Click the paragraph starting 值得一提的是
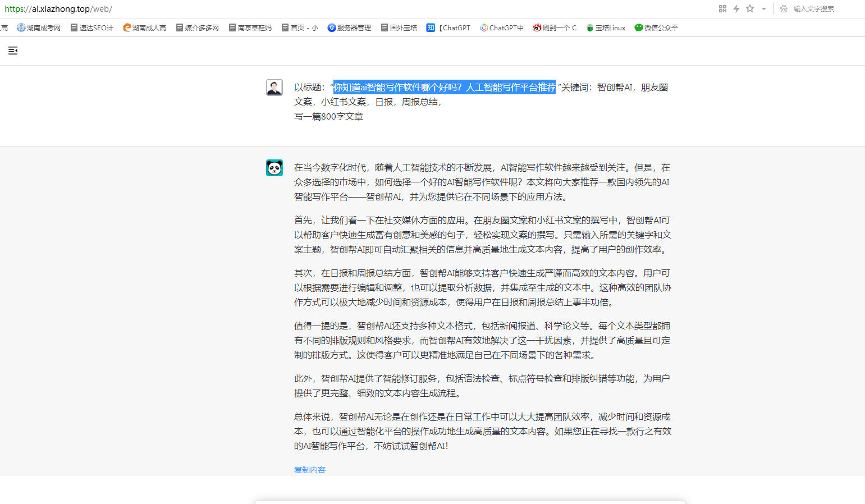Image resolution: width=865 pixels, height=504 pixels. (x=482, y=341)
